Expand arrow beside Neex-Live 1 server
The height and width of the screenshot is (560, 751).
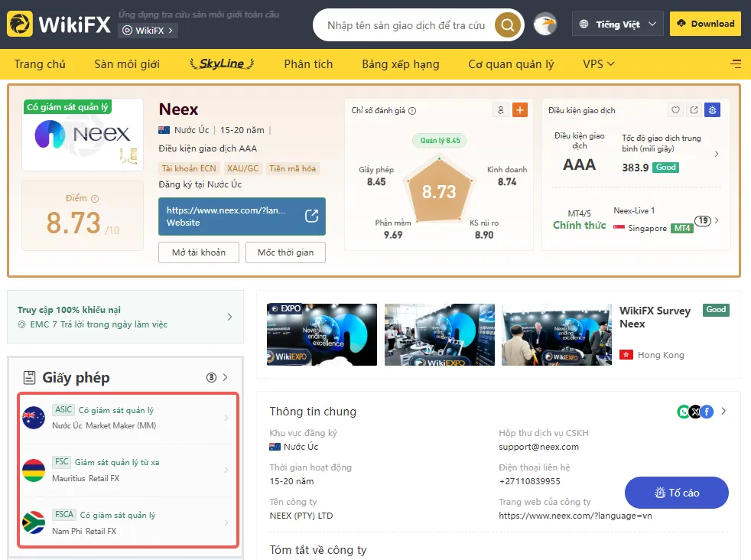coord(717,220)
